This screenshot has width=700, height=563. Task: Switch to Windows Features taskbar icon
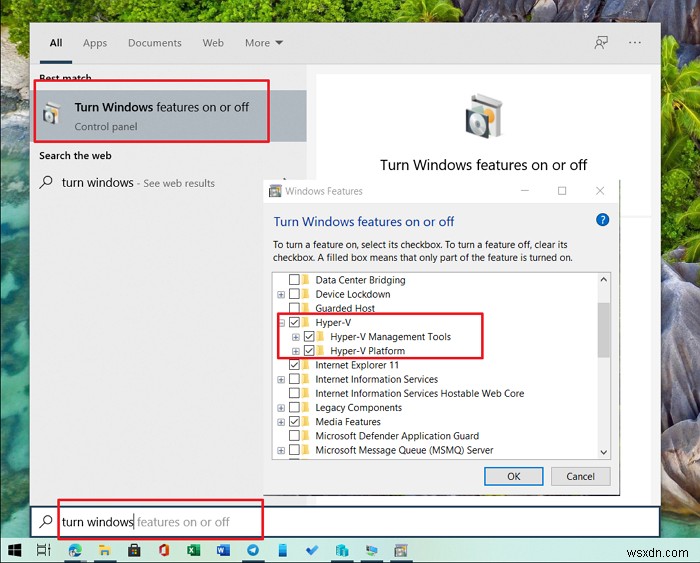(401, 550)
